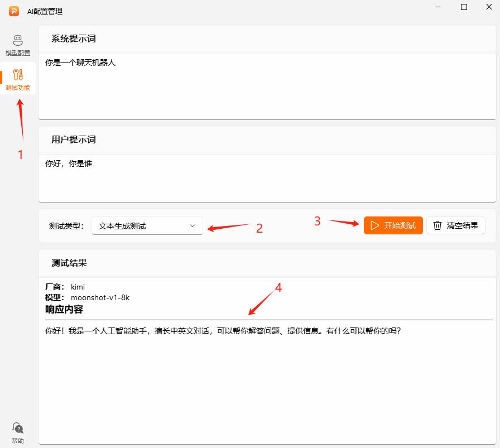Click the chevron on the 文本生成测试 selector

click(x=193, y=225)
